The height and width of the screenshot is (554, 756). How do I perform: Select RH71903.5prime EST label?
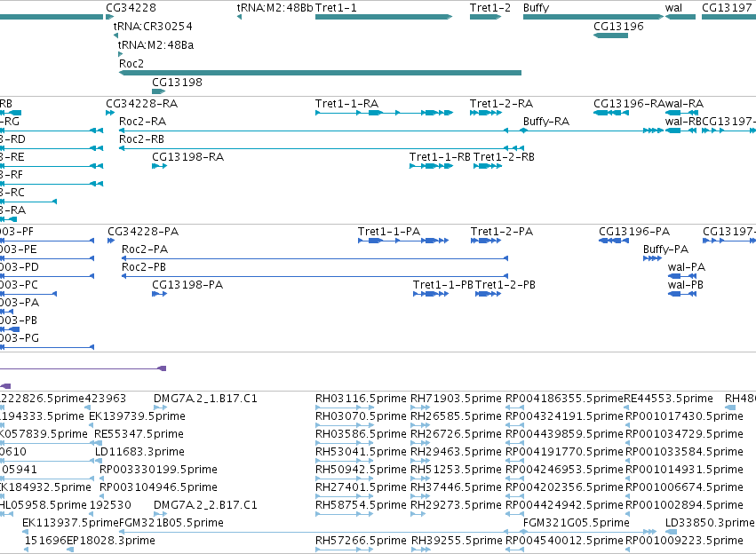456,399
